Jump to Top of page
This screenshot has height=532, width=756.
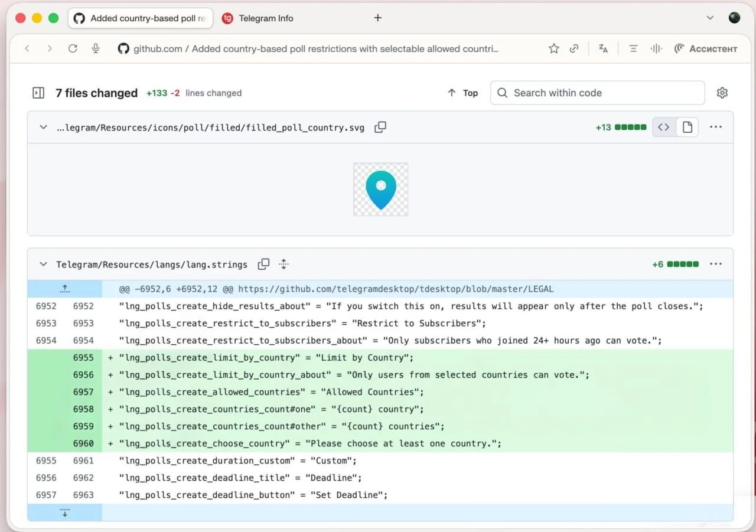point(462,93)
